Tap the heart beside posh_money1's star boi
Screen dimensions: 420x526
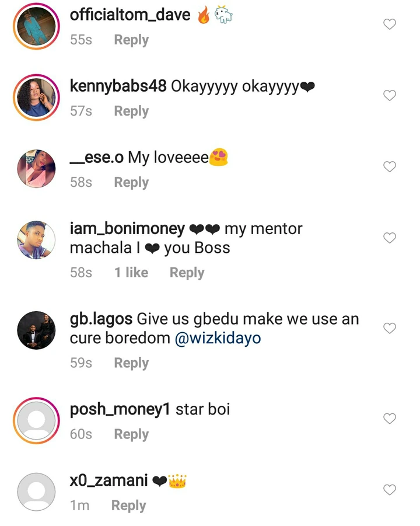point(389,419)
